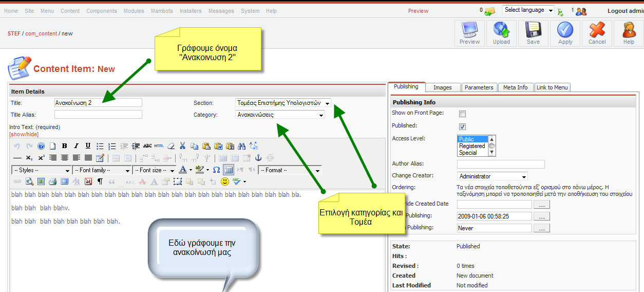The width and height of the screenshot is (644, 292).
Task: Click the Paste from Word icon
Action: pyautogui.click(x=218, y=146)
